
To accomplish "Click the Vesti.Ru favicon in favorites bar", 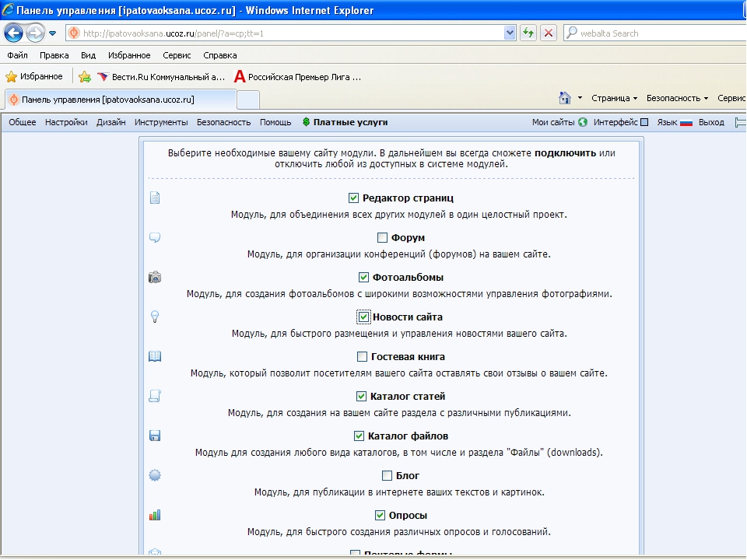I will (x=103, y=77).
